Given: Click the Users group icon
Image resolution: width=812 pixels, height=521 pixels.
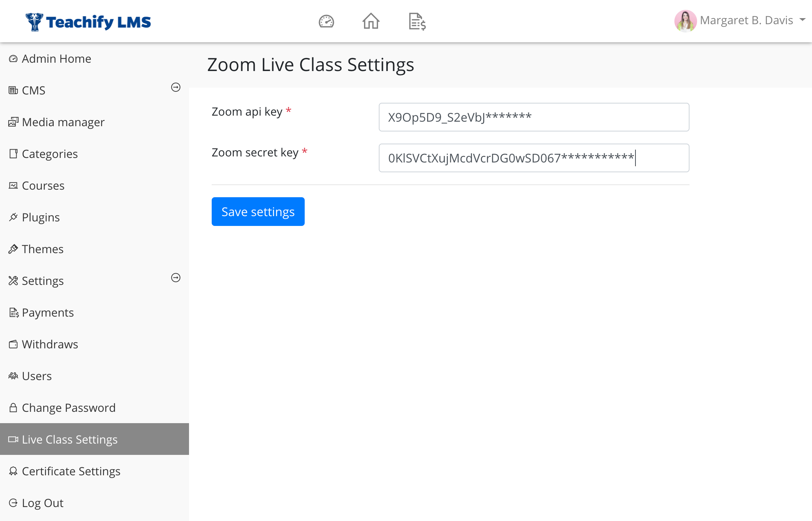Looking at the screenshot, I should tap(13, 376).
